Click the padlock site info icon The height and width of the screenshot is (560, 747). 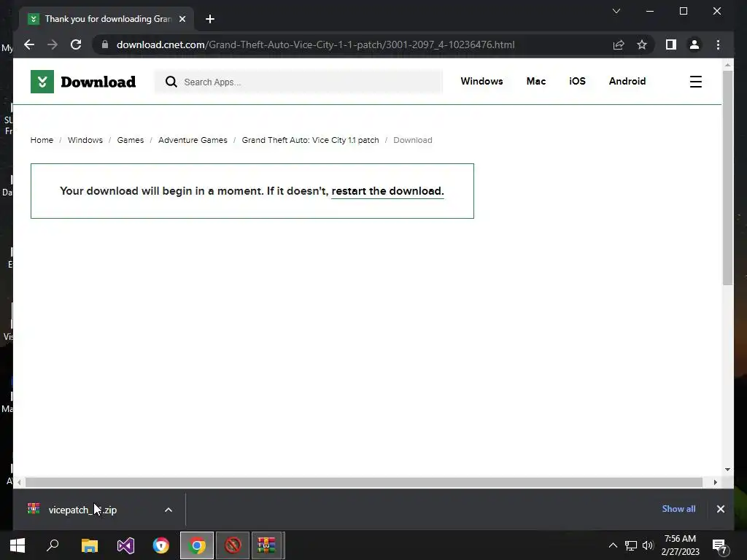105,44
